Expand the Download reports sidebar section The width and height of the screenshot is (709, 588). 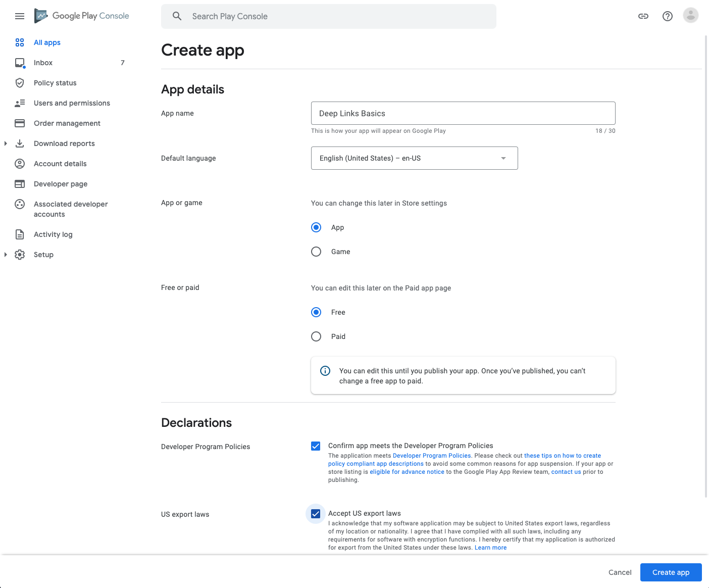tap(6, 143)
